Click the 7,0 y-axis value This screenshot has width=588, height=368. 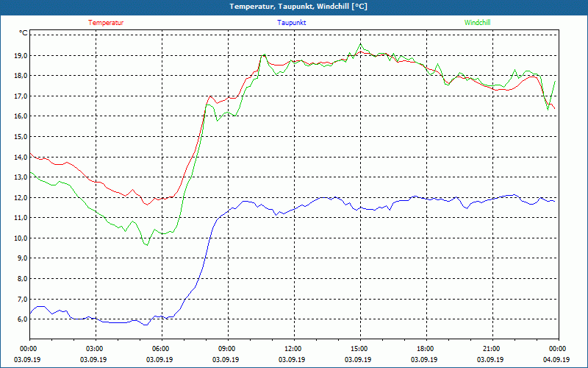tap(23, 299)
